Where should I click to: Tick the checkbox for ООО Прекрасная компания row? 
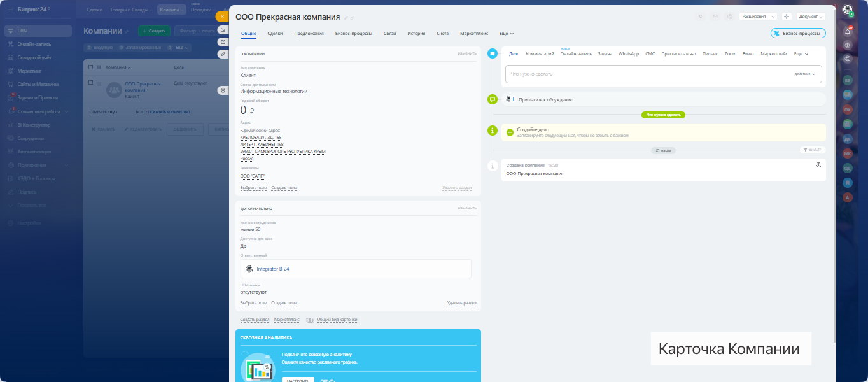point(91,83)
